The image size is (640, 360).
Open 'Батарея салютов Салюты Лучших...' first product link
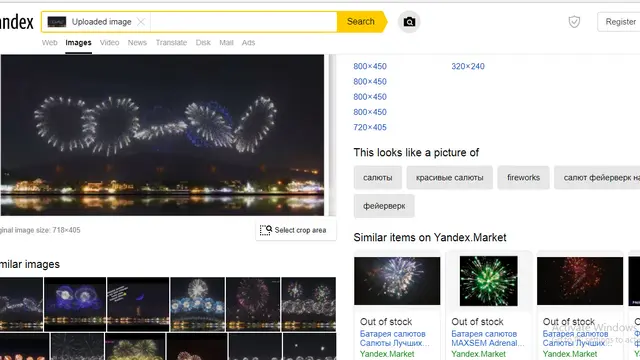point(394,338)
